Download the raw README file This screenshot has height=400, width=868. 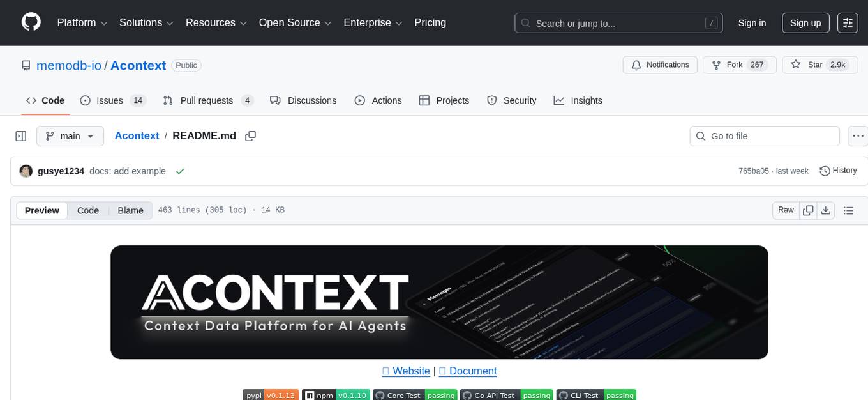point(826,210)
